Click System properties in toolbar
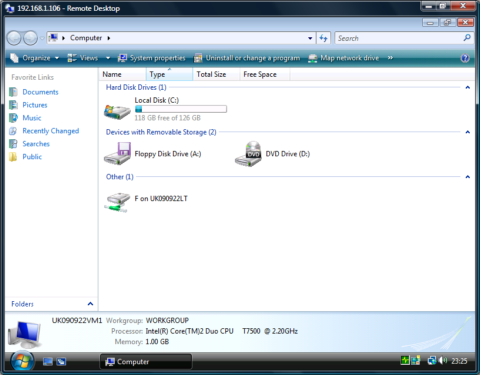Viewport: 480px width, 375px height. point(152,58)
